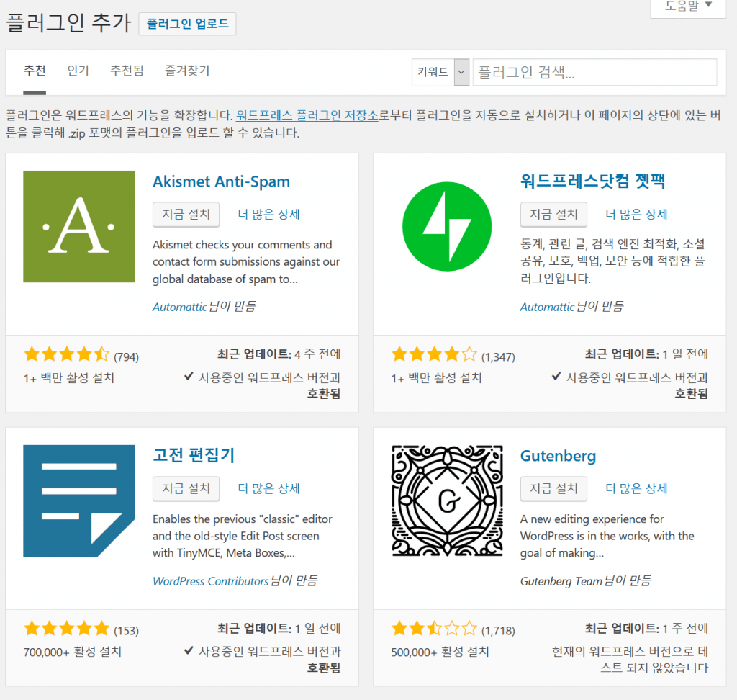Switch to the 추천됨 tab
This screenshot has height=700, width=737.
tap(127, 71)
